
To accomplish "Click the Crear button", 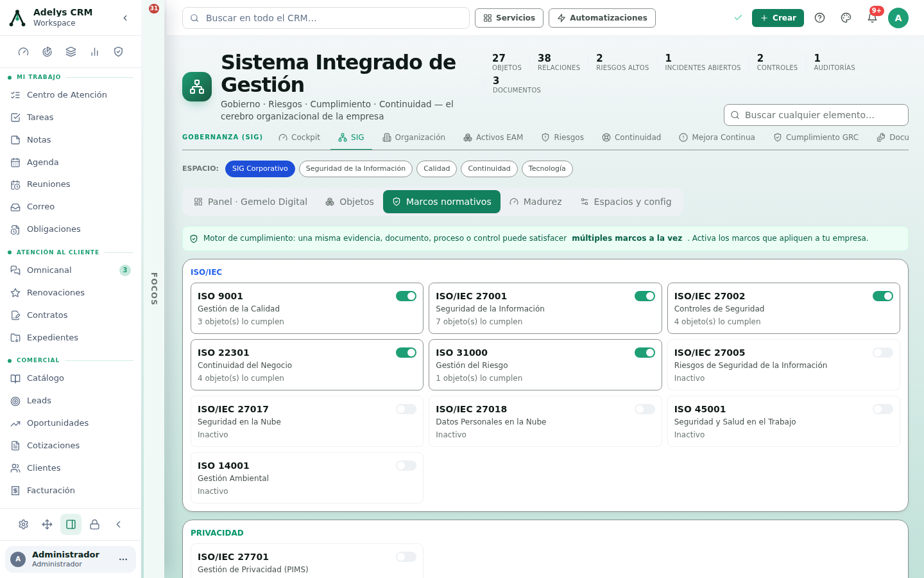I will coord(778,18).
